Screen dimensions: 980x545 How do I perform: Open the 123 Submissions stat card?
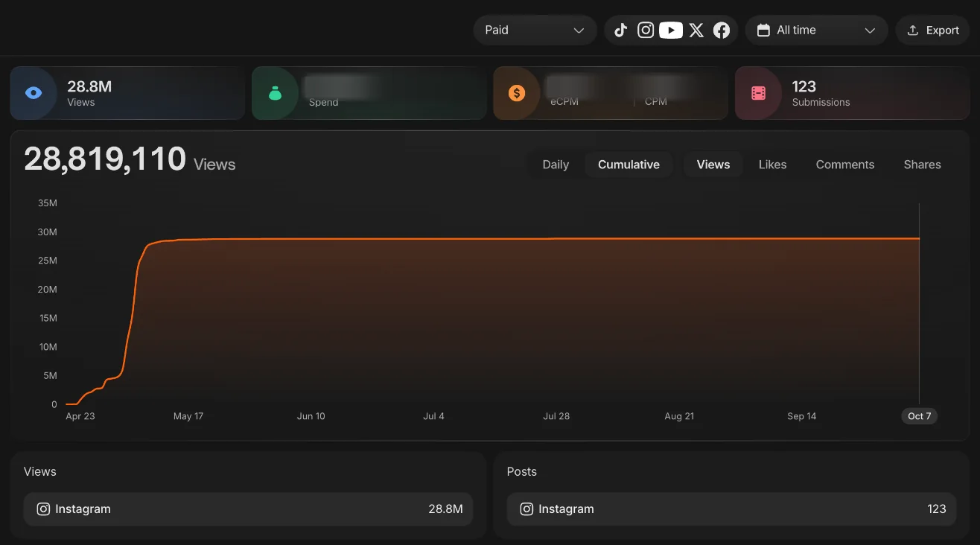click(852, 93)
